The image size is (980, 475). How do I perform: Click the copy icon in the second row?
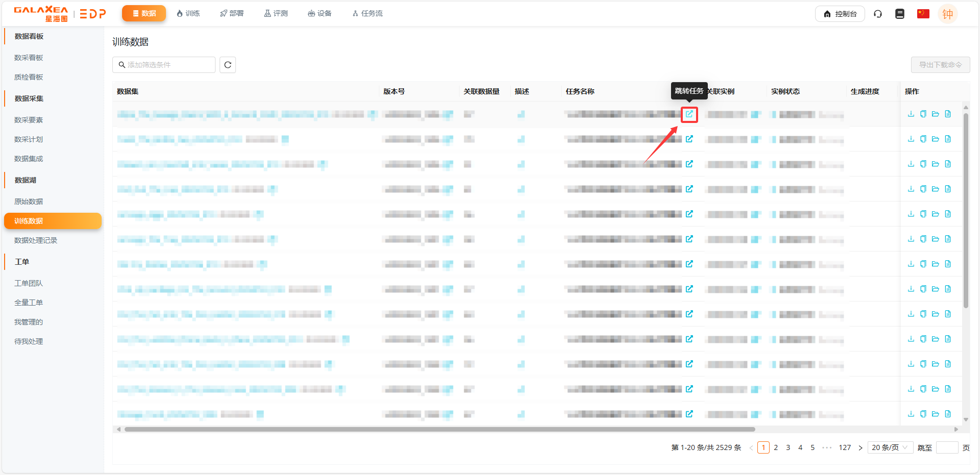click(x=923, y=139)
